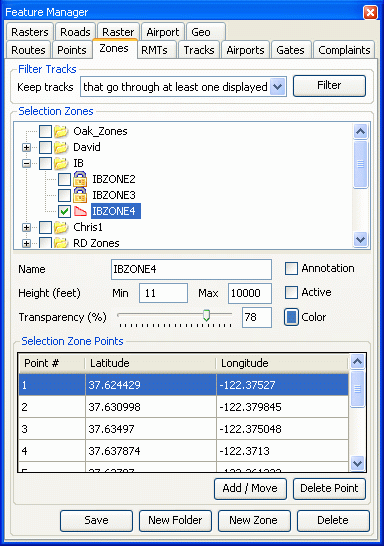Open the Keep tracks dropdown
Image resolution: width=384 pixels, height=546 pixels.
pyautogui.click(x=277, y=87)
